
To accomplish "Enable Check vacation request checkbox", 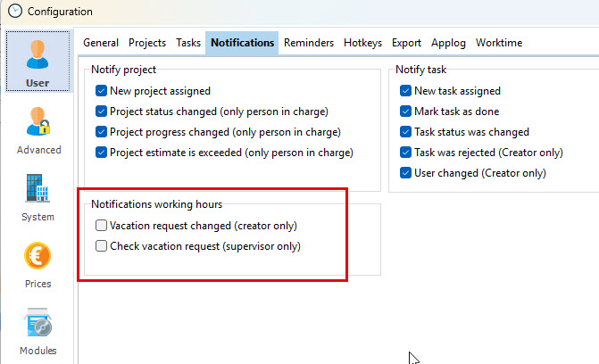I will click(x=102, y=246).
